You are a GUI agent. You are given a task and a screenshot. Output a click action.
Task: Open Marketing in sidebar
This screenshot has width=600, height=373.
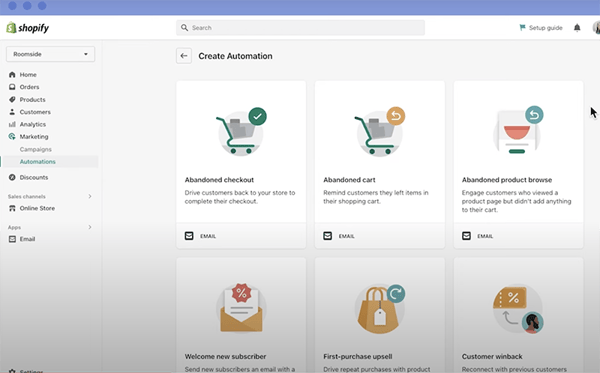(34, 137)
